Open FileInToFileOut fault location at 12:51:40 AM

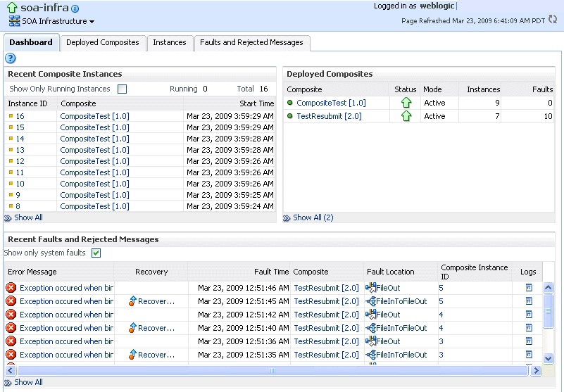tap(401, 328)
